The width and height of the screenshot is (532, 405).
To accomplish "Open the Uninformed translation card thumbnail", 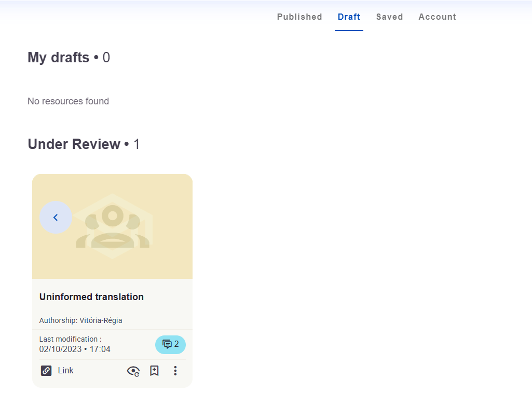I will (112, 226).
